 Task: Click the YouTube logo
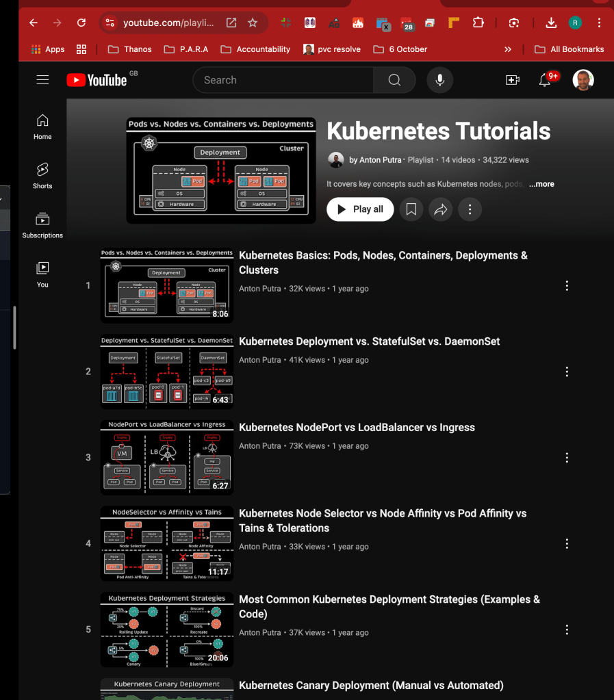click(x=97, y=80)
